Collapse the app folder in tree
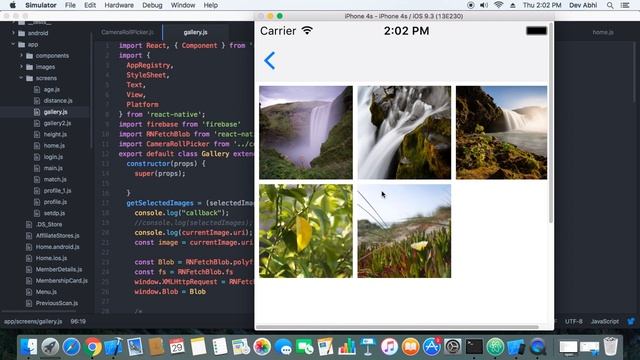The height and width of the screenshot is (360, 640). (x=14, y=44)
